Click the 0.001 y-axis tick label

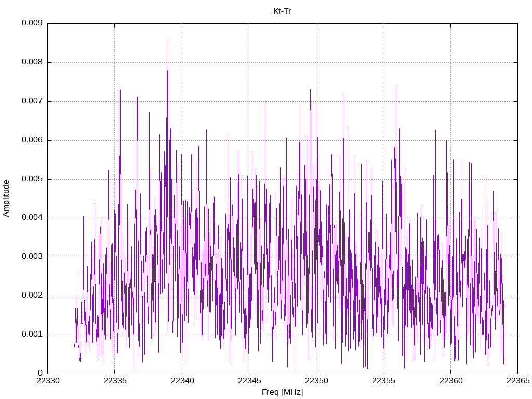[x=32, y=335]
